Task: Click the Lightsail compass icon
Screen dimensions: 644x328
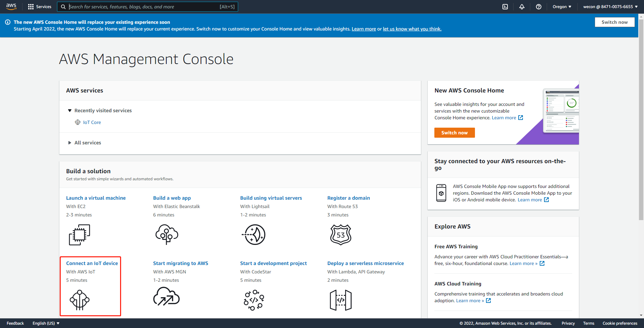Action: pos(254,235)
